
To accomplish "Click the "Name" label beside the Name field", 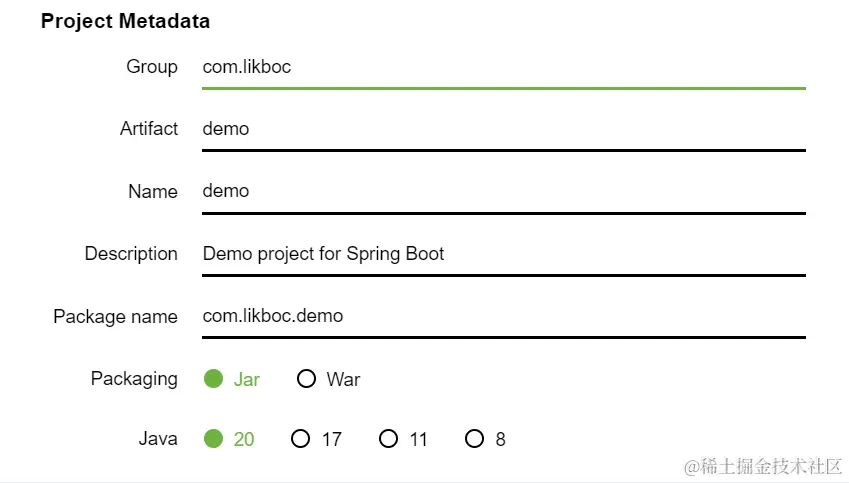I will tap(153, 192).
